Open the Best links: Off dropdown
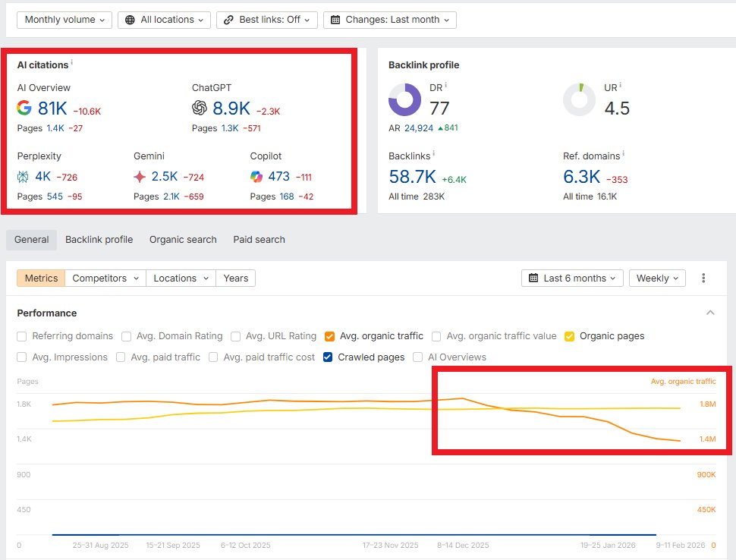The image size is (736, 560). (266, 20)
